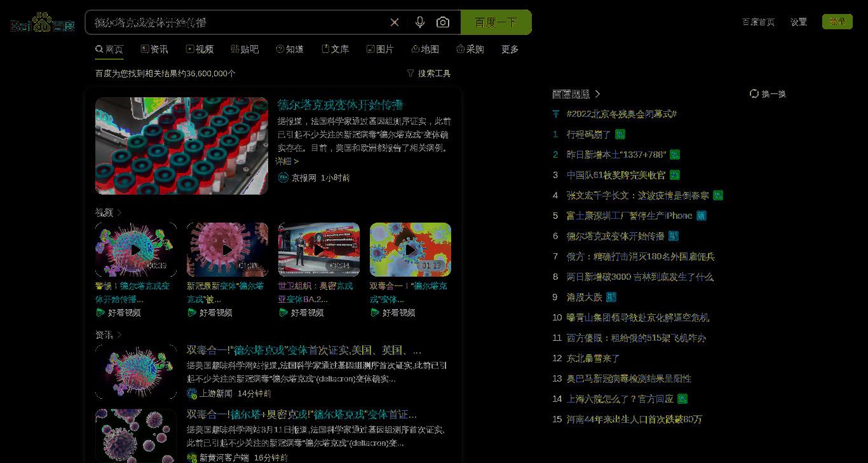This screenshot has width=868, height=463.
Task: Open hot search 曝青山集团领导敬赴京化解逼空危机
Action: pyautogui.click(x=638, y=317)
